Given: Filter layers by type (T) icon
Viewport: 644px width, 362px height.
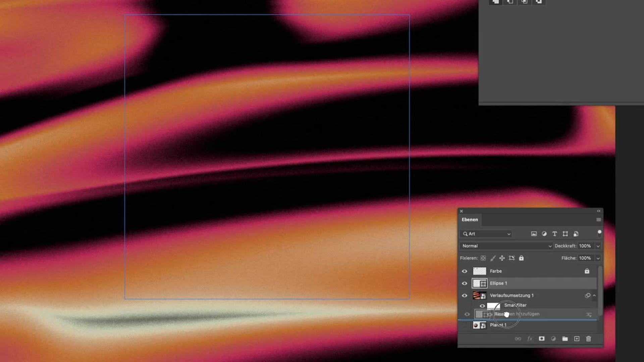Looking at the screenshot, I should click(x=554, y=234).
